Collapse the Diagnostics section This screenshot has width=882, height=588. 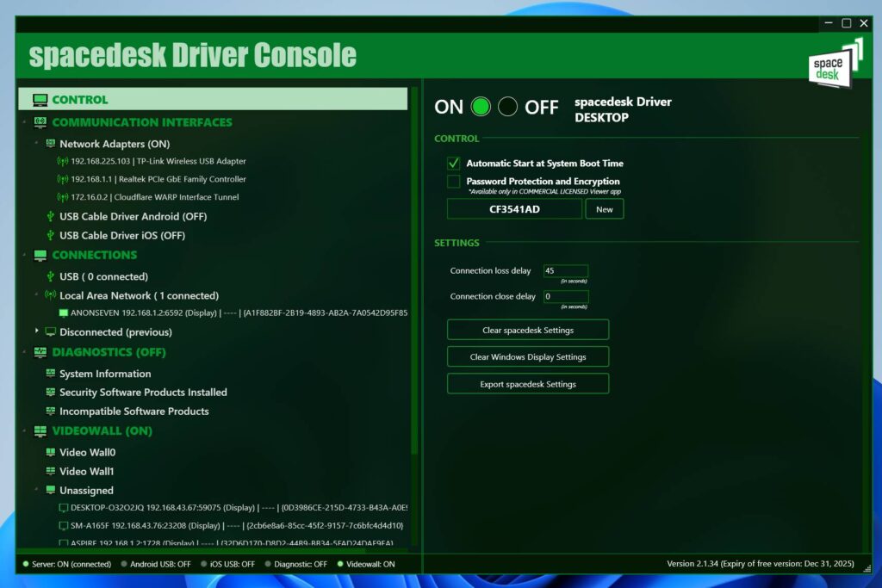pos(25,352)
